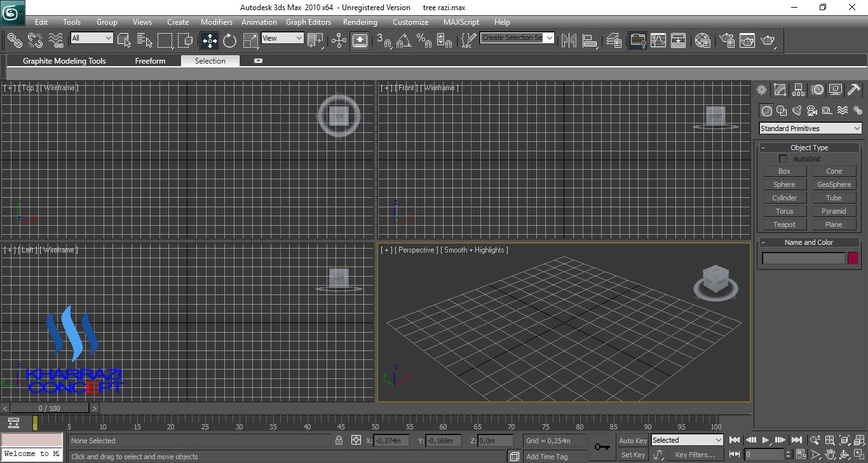The height and width of the screenshot is (463, 868).
Task: Enable the AutoGrid checkbox
Action: 783,159
